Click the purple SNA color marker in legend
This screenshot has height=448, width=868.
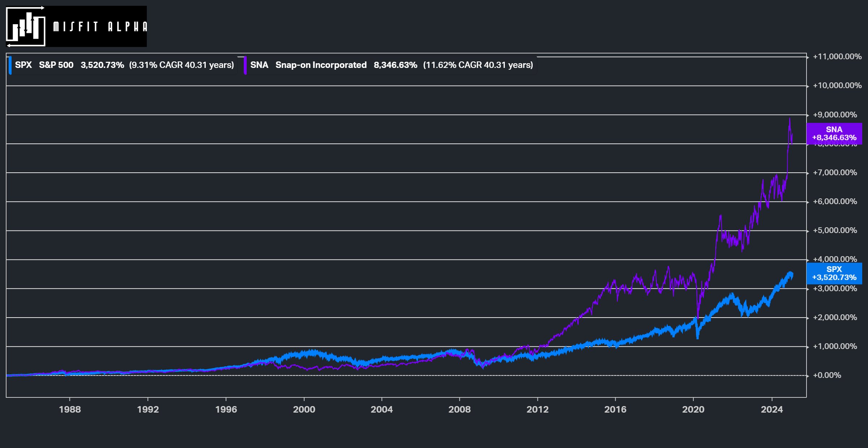click(x=245, y=65)
